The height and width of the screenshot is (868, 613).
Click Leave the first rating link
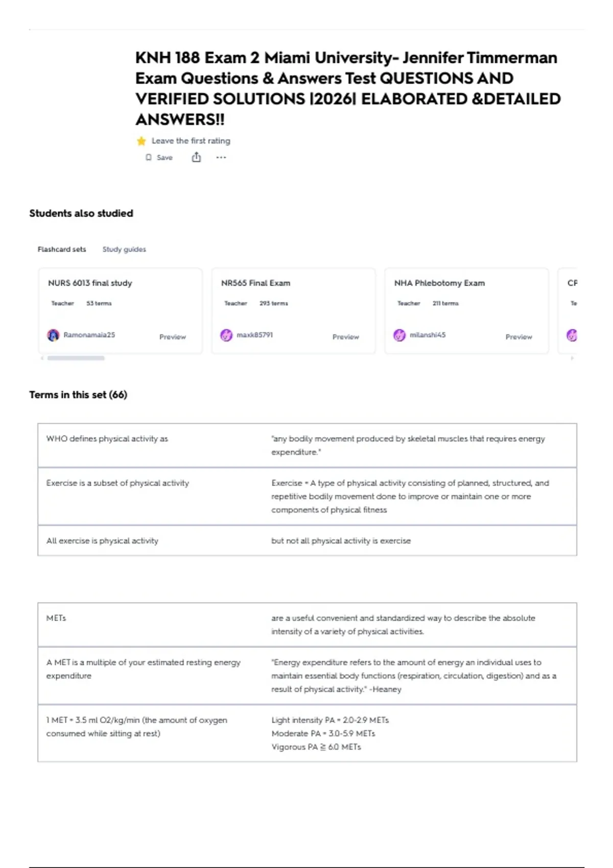tap(191, 141)
